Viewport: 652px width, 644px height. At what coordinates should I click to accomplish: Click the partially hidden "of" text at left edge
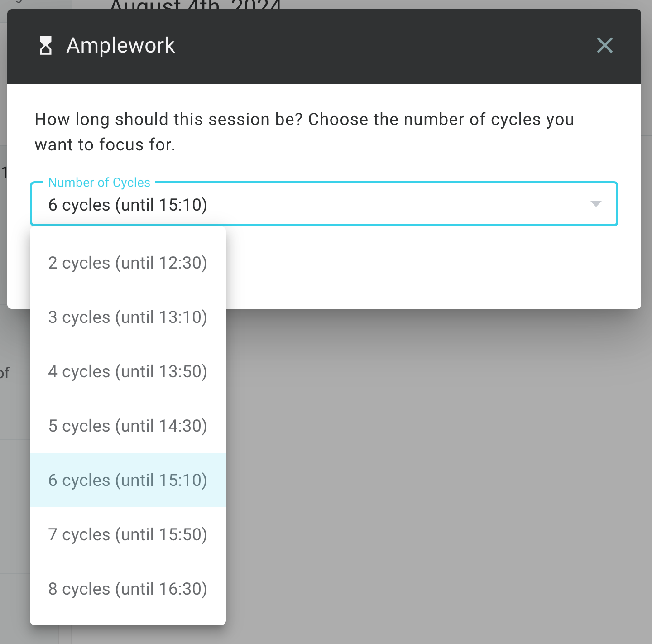point(5,373)
